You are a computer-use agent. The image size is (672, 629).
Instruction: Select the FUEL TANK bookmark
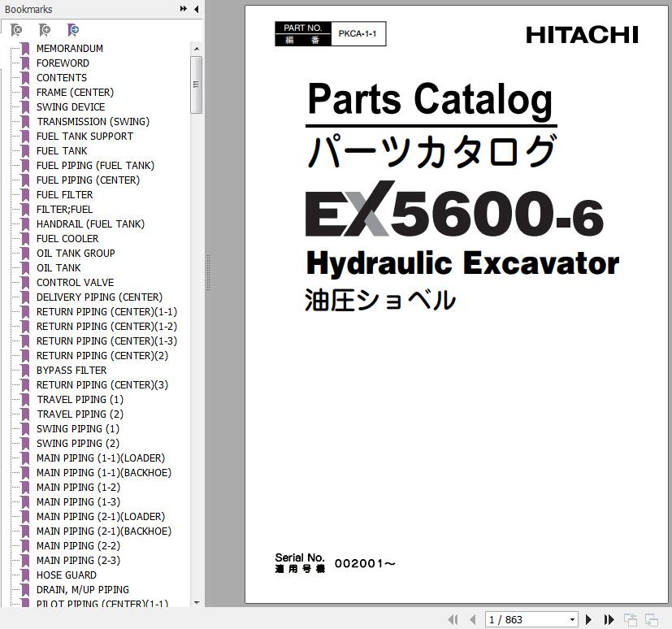[x=62, y=151]
